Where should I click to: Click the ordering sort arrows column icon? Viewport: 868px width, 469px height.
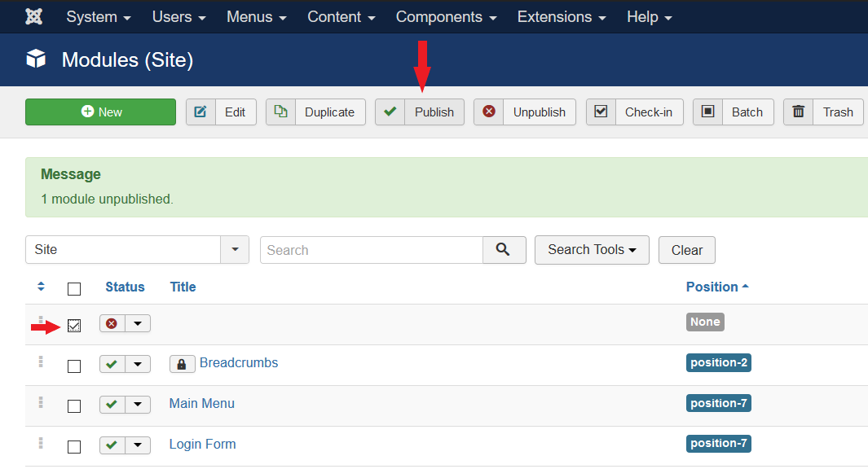click(42, 287)
